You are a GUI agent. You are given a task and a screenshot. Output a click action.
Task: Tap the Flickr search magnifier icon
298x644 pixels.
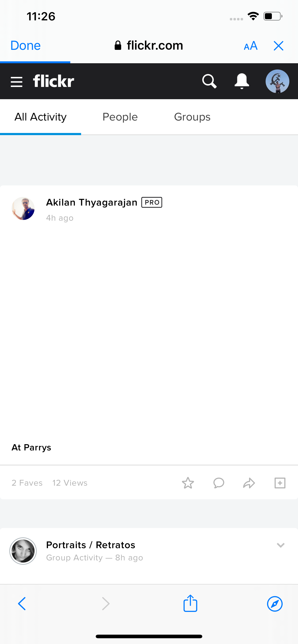click(209, 81)
